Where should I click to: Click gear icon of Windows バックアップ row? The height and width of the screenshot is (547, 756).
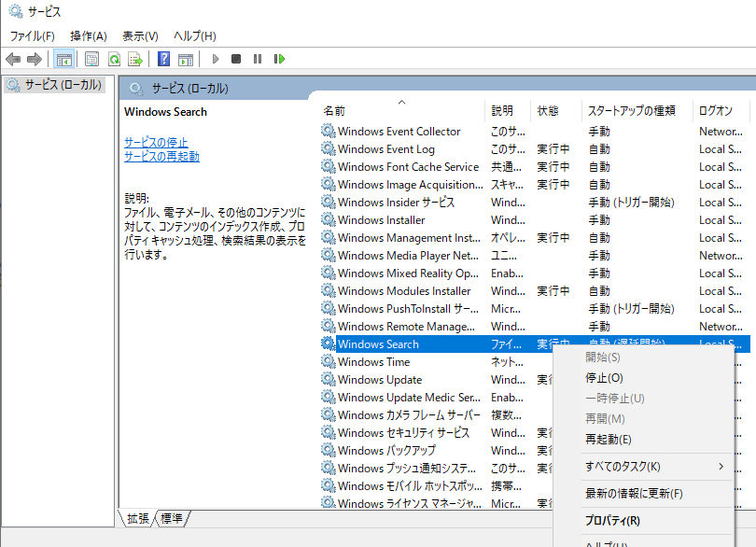coord(329,450)
